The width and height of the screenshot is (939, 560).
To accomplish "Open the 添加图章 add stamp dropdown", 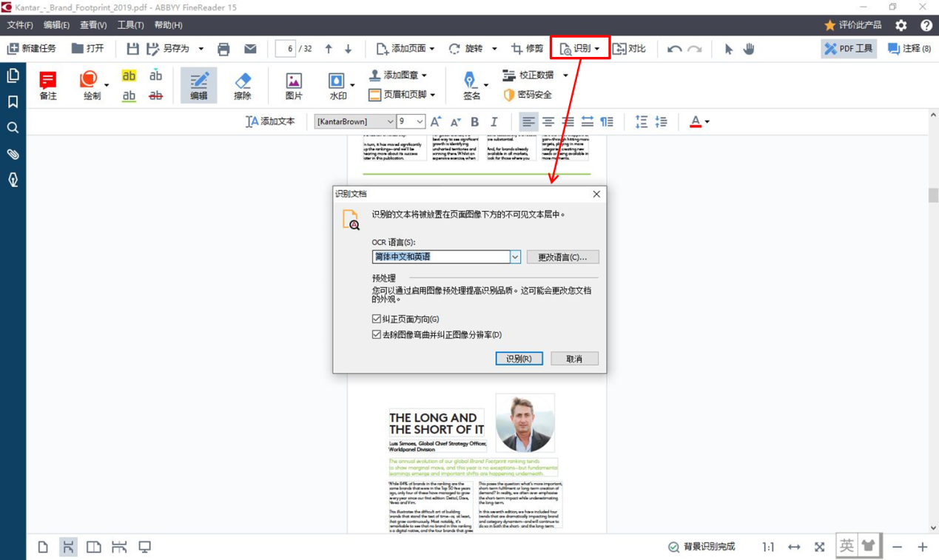I will point(398,75).
